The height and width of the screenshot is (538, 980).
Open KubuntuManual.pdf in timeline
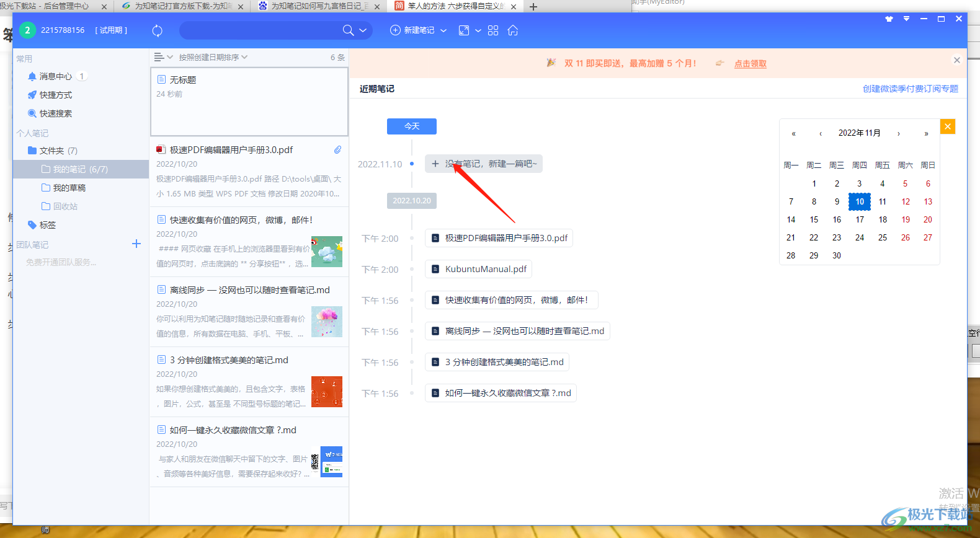tap(478, 269)
